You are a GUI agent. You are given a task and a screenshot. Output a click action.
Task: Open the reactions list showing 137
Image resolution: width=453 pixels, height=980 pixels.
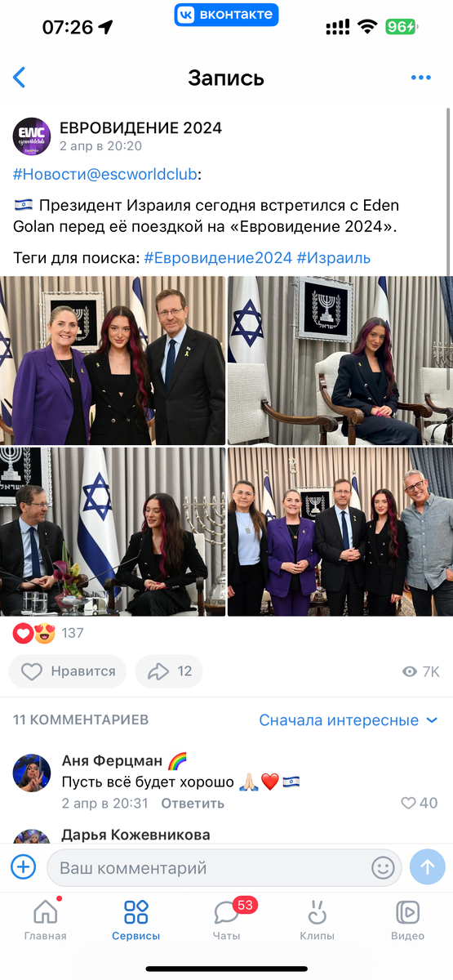click(49, 633)
